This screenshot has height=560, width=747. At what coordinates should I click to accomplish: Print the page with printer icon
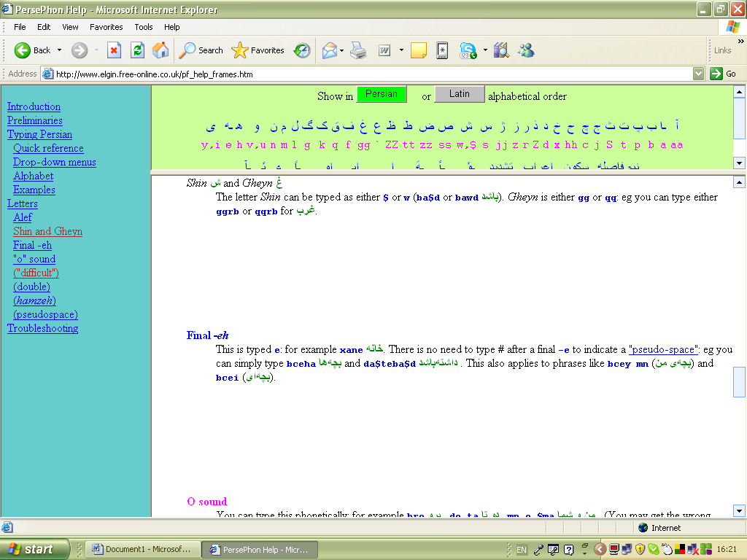(358, 50)
